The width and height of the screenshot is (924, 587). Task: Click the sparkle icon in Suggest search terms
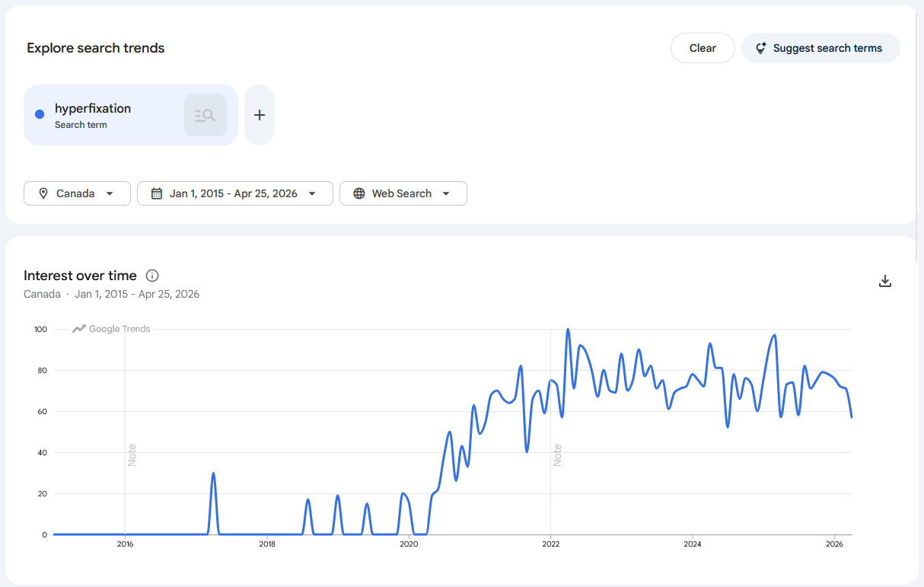tap(760, 48)
